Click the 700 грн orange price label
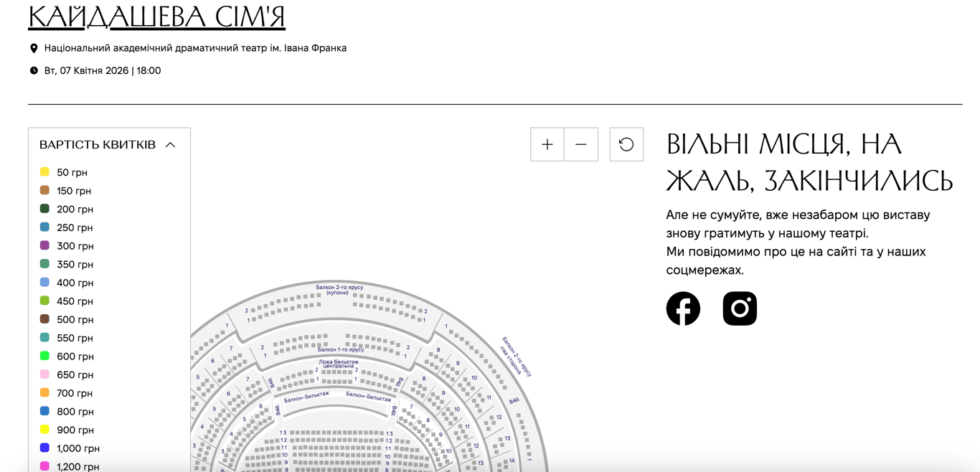This screenshot has height=472, width=980. [75, 393]
